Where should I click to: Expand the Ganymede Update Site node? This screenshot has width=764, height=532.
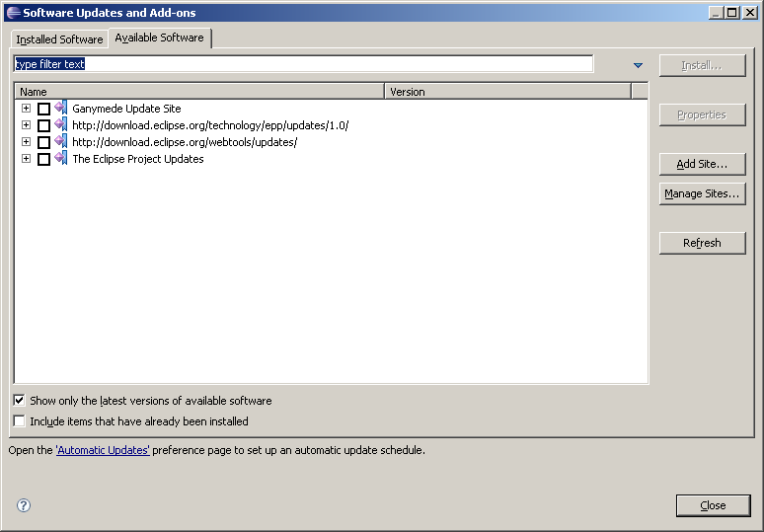(26, 109)
